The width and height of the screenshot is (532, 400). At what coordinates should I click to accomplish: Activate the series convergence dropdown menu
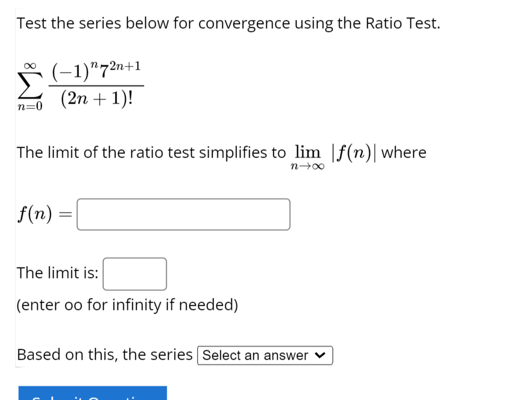tap(265, 355)
